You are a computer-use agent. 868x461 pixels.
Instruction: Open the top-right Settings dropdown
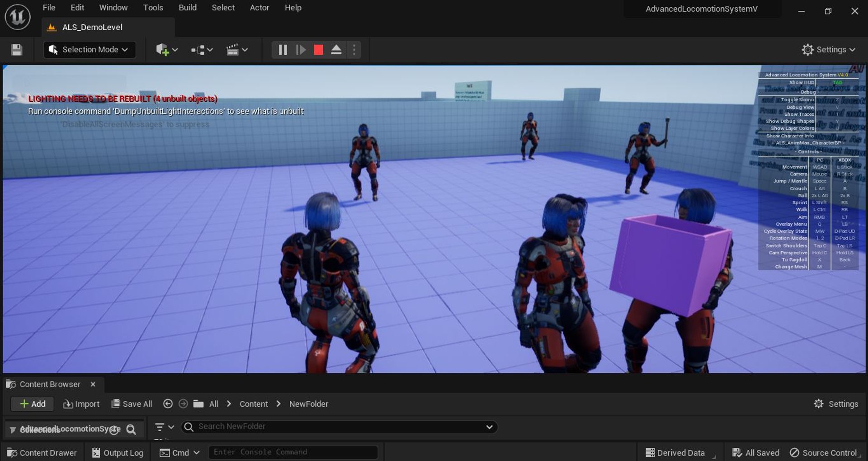pos(828,50)
